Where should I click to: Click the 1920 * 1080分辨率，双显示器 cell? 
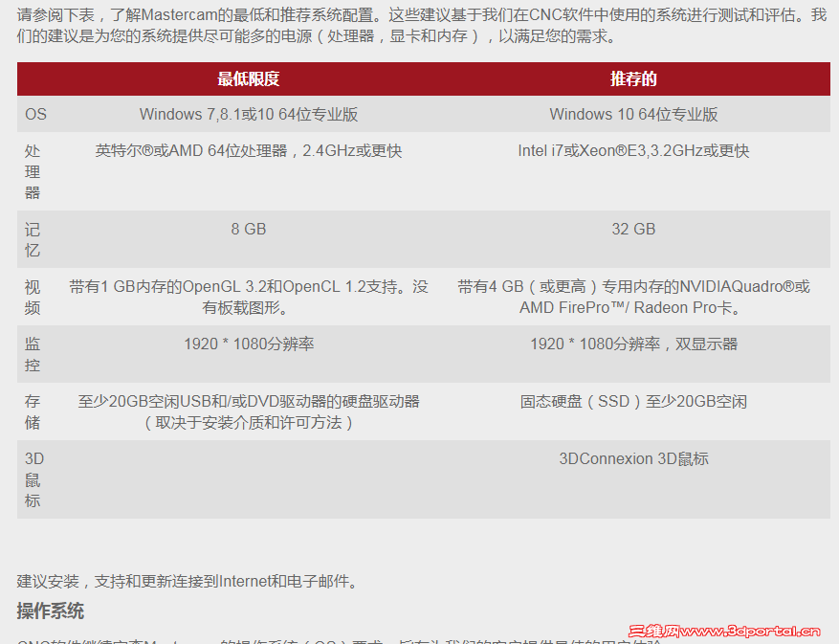tap(633, 344)
